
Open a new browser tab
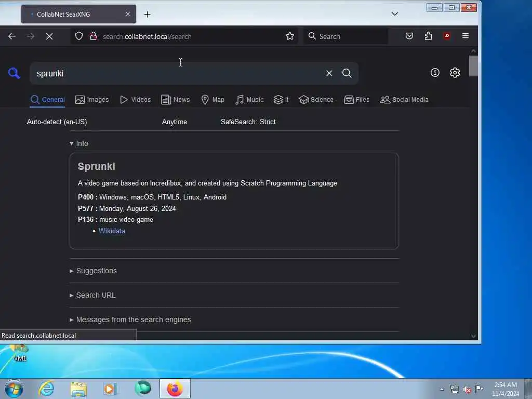tap(147, 14)
